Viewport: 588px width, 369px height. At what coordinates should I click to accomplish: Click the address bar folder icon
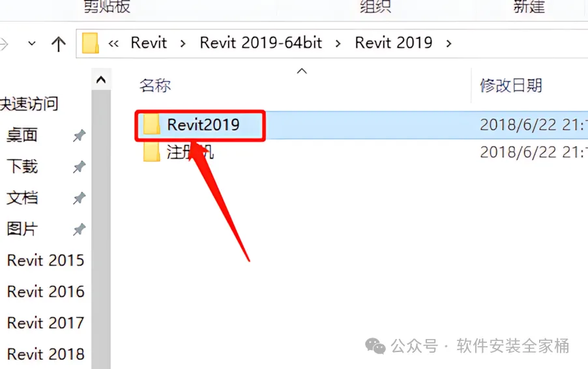tap(91, 43)
